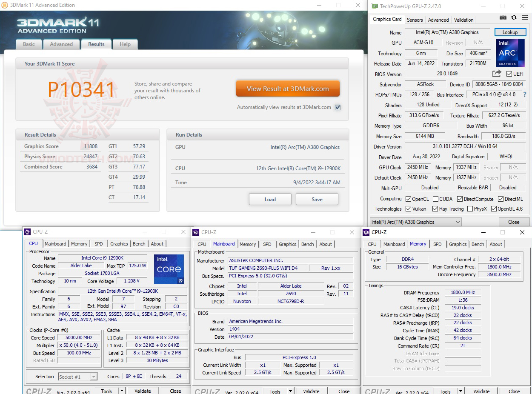Screen dimensions: 532x394
Task: Click CAS# Latency 19.0 clocks value
Action: 463,308
